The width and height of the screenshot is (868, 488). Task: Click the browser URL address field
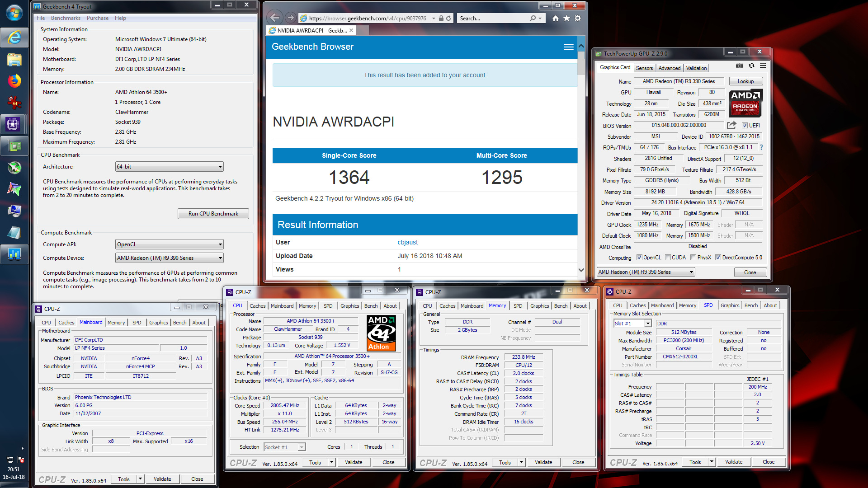point(368,19)
